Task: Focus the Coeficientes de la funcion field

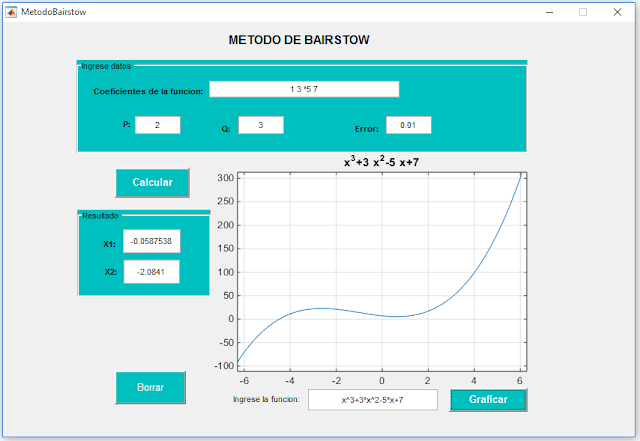Action: pos(304,89)
